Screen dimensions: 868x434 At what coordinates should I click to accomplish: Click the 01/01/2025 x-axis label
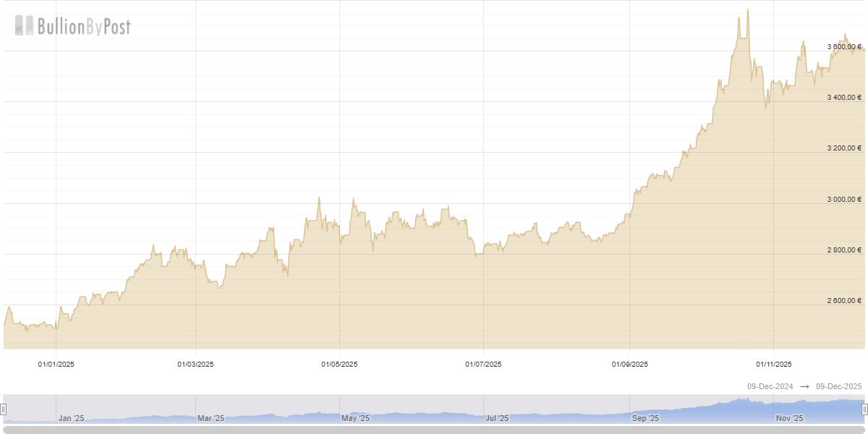pyautogui.click(x=56, y=364)
